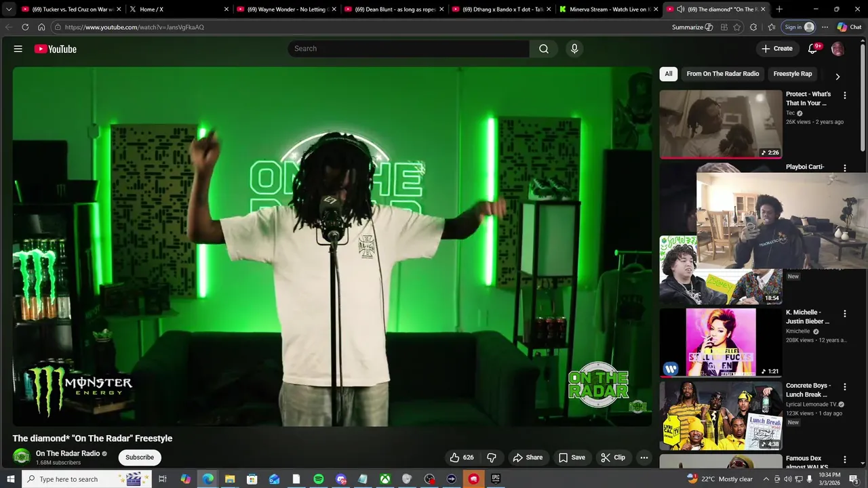Open browser extensions puzzle icon
The image size is (868, 488).
(x=753, y=27)
